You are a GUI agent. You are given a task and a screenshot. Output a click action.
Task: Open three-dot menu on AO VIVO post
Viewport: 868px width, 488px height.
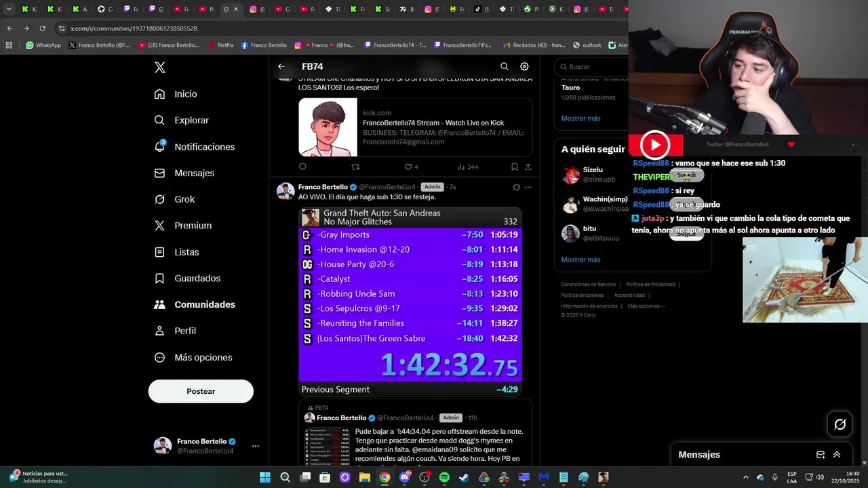(x=528, y=187)
